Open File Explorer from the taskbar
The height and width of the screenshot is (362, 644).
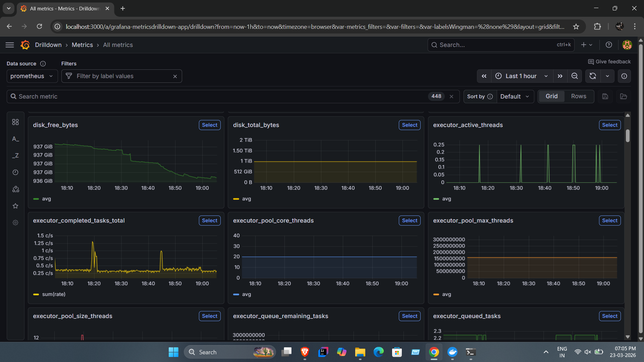(x=360, y=352)
